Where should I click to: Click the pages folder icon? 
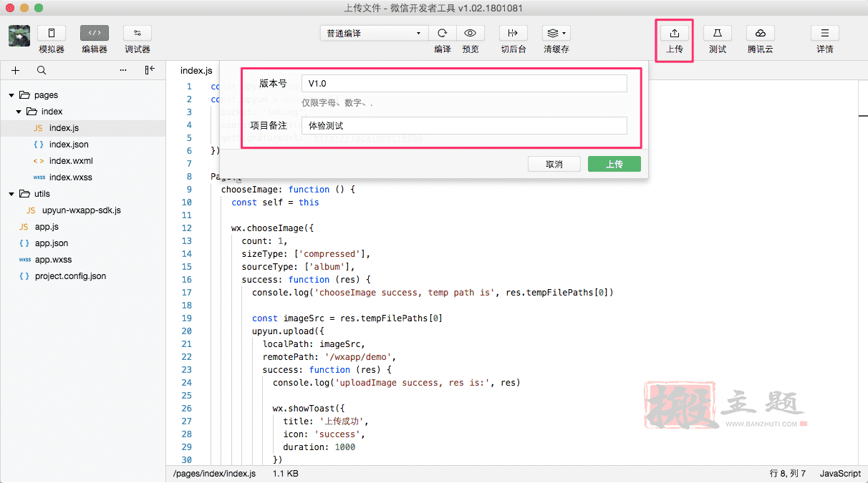pyautogui.click(x=25, y=95)
